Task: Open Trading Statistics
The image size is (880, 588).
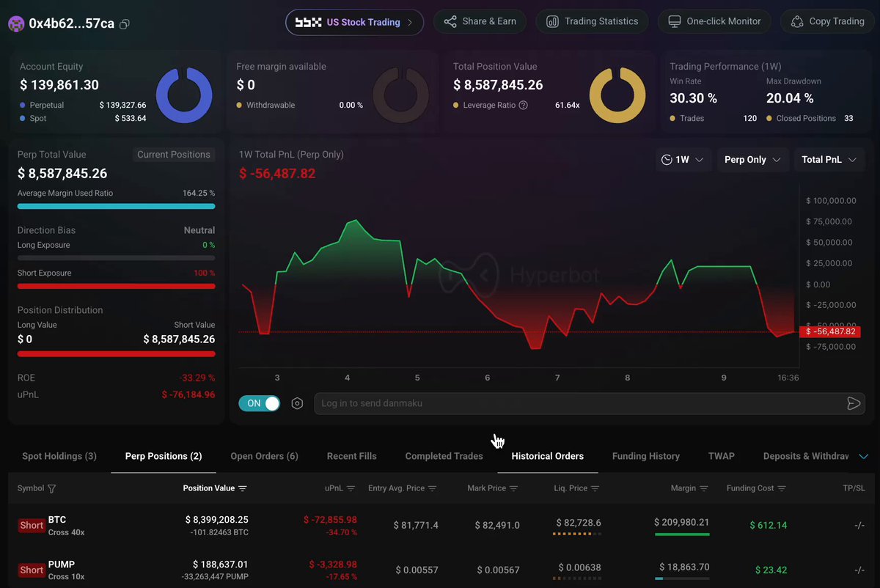Action: pos(593,22)
